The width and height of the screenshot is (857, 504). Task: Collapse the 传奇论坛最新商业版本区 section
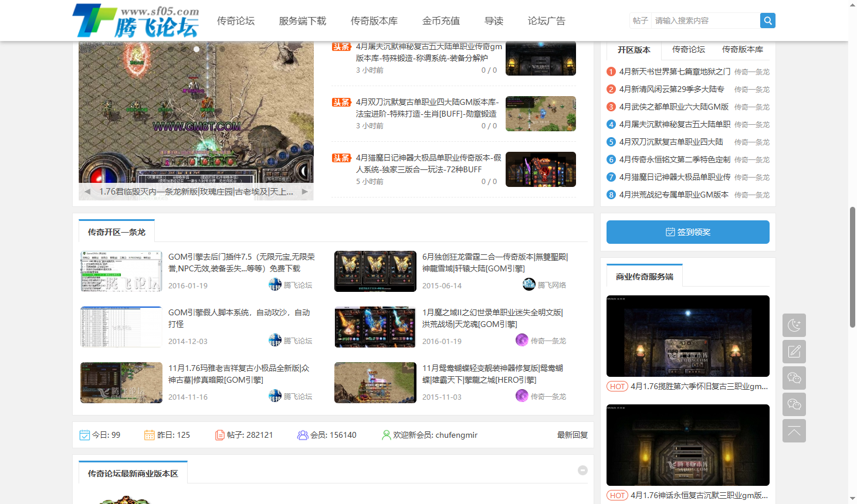coord(582,470)
